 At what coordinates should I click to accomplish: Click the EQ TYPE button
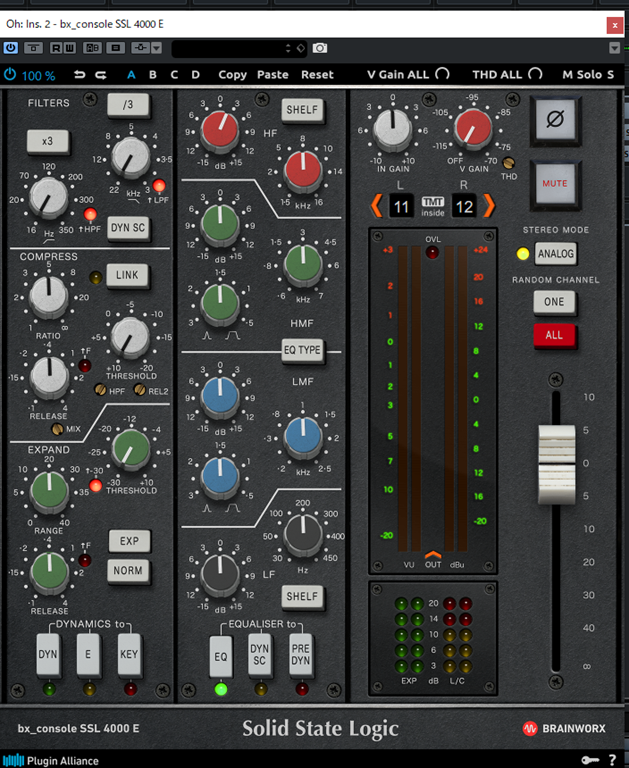click(x=302, y=350)
